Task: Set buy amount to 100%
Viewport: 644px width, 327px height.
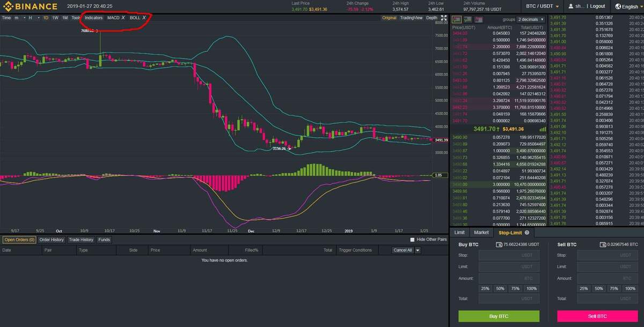Action: tap(531, 288)
